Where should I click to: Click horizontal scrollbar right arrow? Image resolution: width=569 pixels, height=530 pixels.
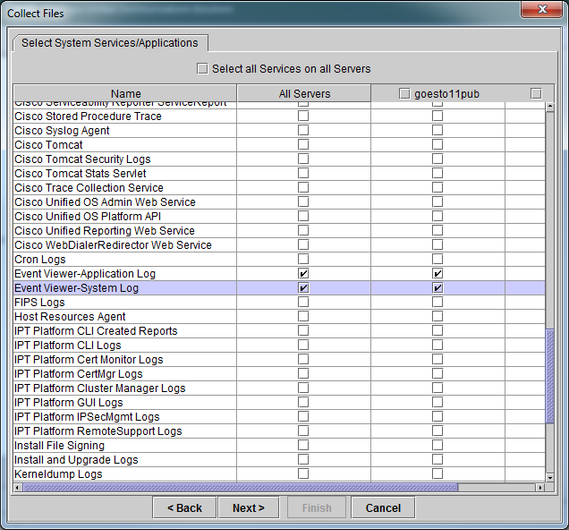(540, 488)
